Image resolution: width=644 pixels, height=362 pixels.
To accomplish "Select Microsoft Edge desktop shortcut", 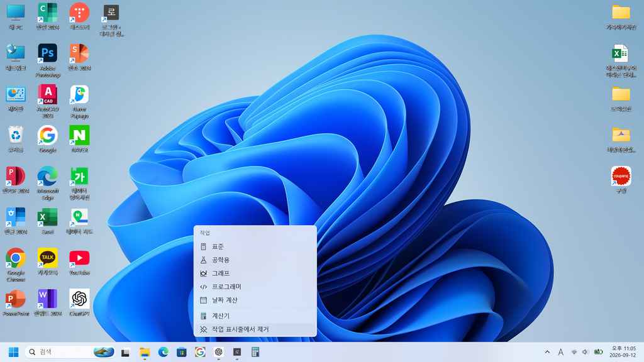I will pos(48,184).
